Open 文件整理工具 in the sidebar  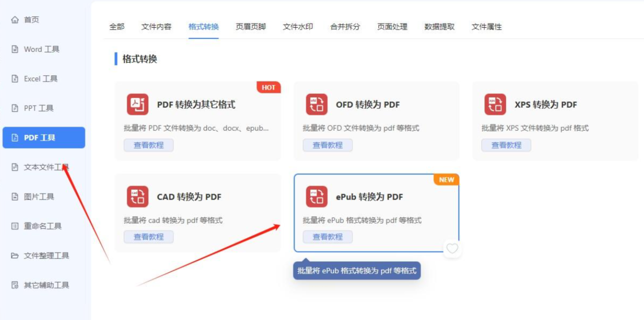[46, 256]
